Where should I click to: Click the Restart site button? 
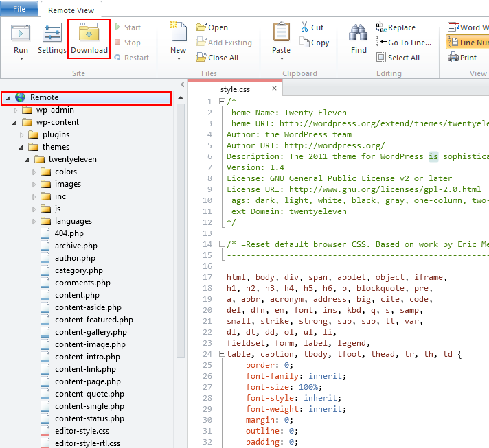click(132, 58)
